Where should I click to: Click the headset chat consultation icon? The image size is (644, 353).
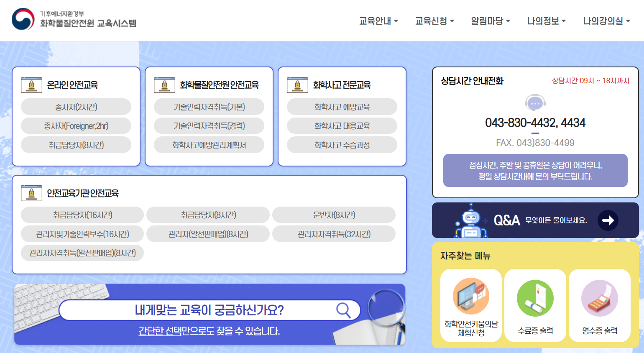(535, 102)
